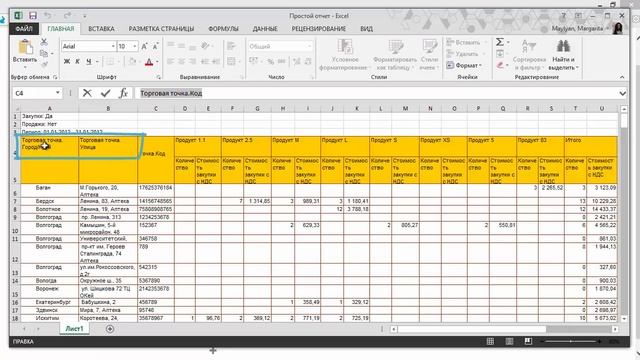Collapse the ribbon with the chevron
The image size is (640, 360).
coord(622,77)
